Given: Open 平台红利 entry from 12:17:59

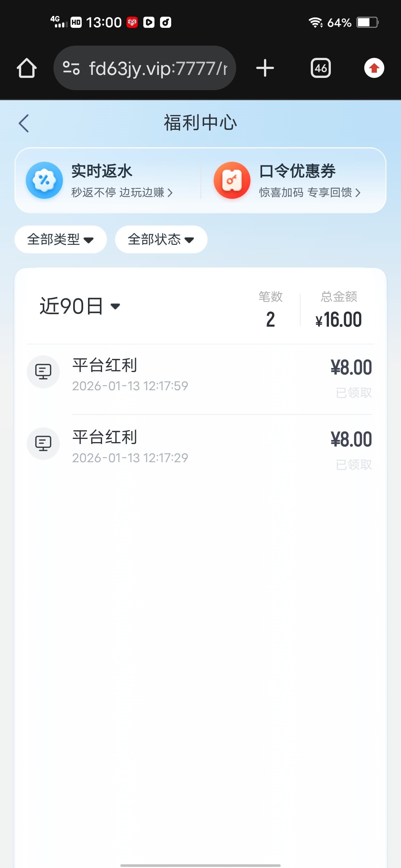Looking at the screenshot, I should click(130, 375).
